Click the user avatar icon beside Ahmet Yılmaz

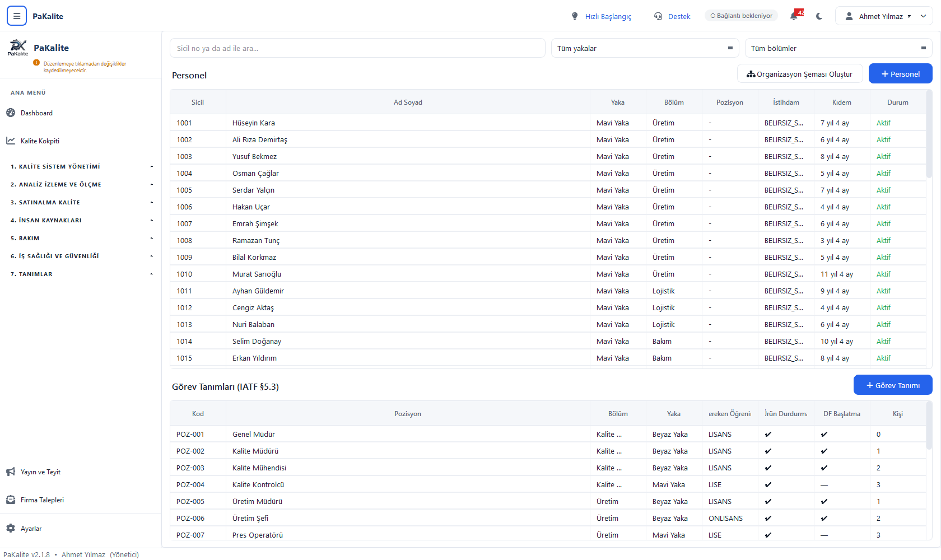849,16
